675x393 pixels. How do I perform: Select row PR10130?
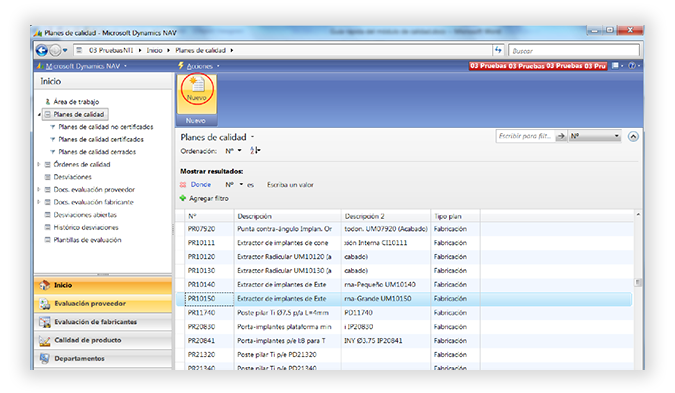point(404,271)
